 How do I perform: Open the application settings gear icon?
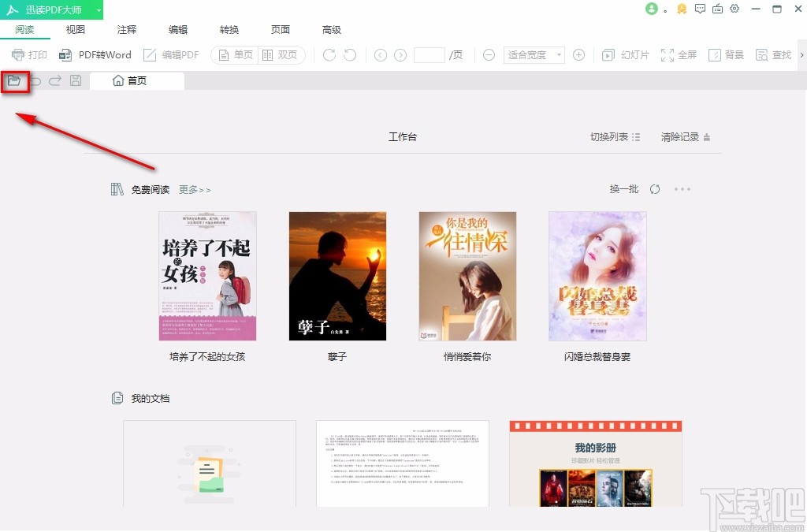(734, 9)
